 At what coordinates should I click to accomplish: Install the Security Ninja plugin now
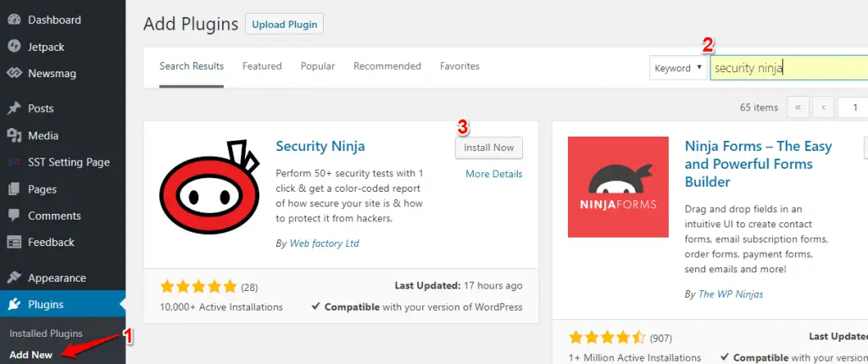(489, 148)
